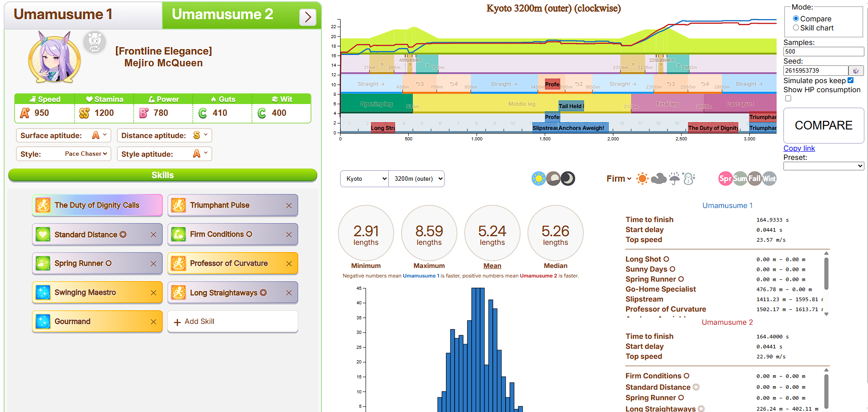Viewport: 868px width, 412px height.
Task: Choose rainy umbrella weather icon
Action: [x=674, y=179]
